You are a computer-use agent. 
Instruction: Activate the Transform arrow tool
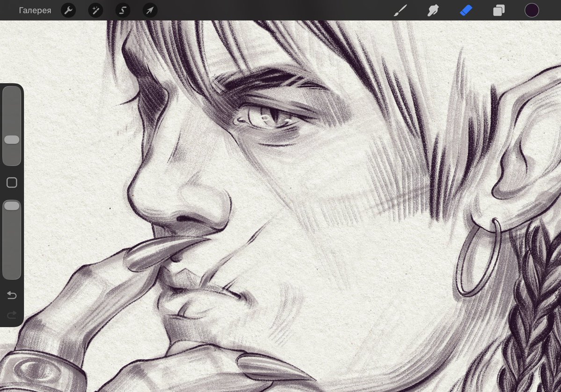coord(150,10)
